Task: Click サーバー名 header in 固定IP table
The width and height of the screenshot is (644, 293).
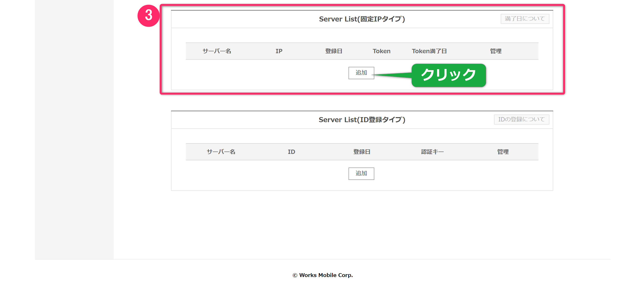Action: tap(216, 51)
